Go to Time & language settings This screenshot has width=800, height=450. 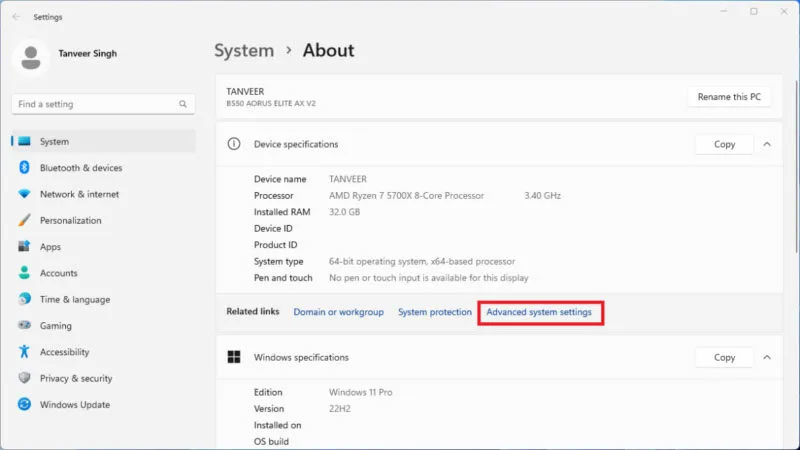[74, 300]
